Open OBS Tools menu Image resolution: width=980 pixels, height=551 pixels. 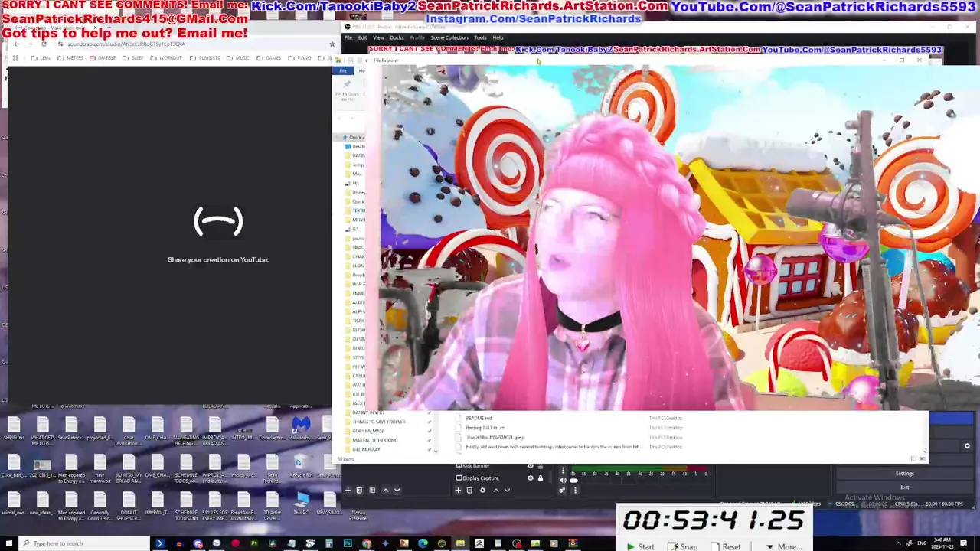point(480,37)
